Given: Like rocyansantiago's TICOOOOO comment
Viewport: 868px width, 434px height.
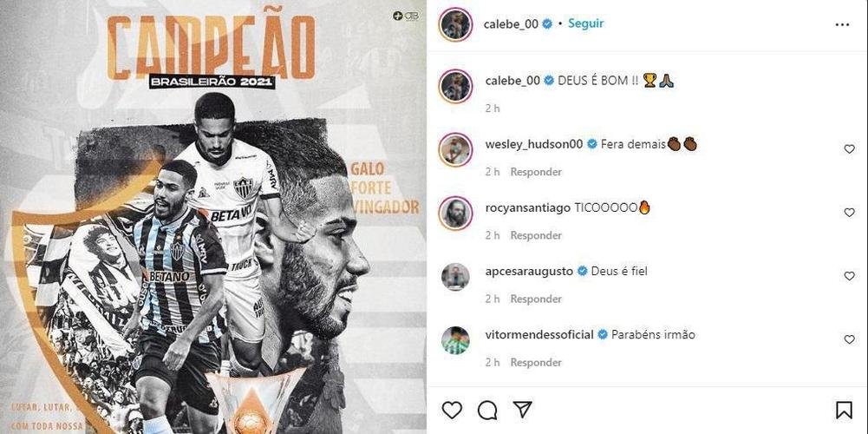Looking at the screenshot, I should [849, 213].
